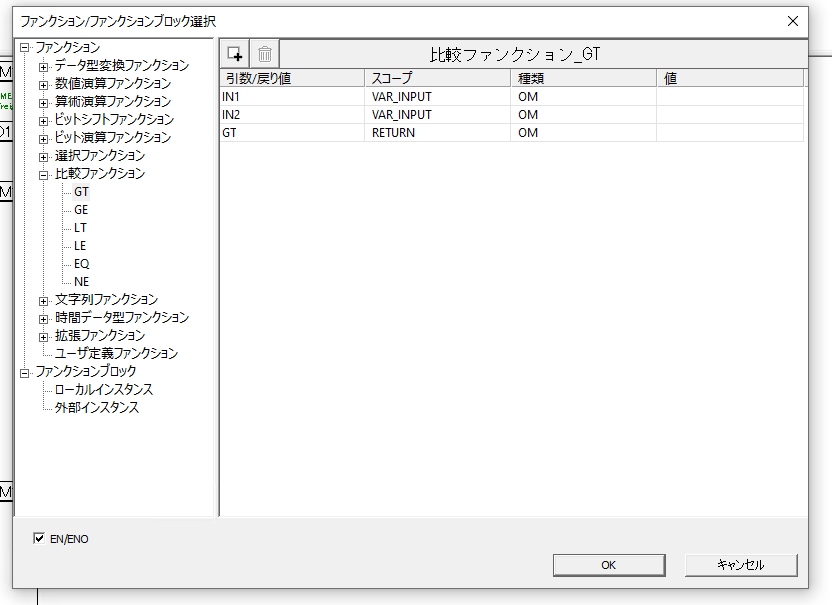Select ユーザ定義ファンクション item
Screen dimensions: 832x605
click(x=116, y=354)
